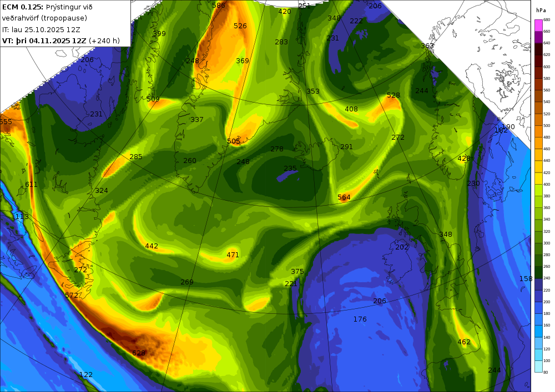555x392 pixels.
Task: Click the palest cyan swatch at legend bottom
Action: pyautogui.click(x=538, y=366)
